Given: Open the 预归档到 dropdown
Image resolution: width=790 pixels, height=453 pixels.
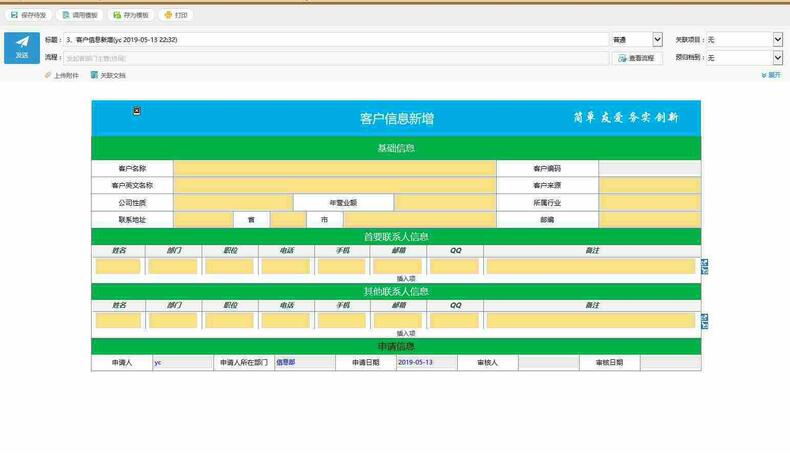Looking at the screenshot, I should (x=744, y=58).
